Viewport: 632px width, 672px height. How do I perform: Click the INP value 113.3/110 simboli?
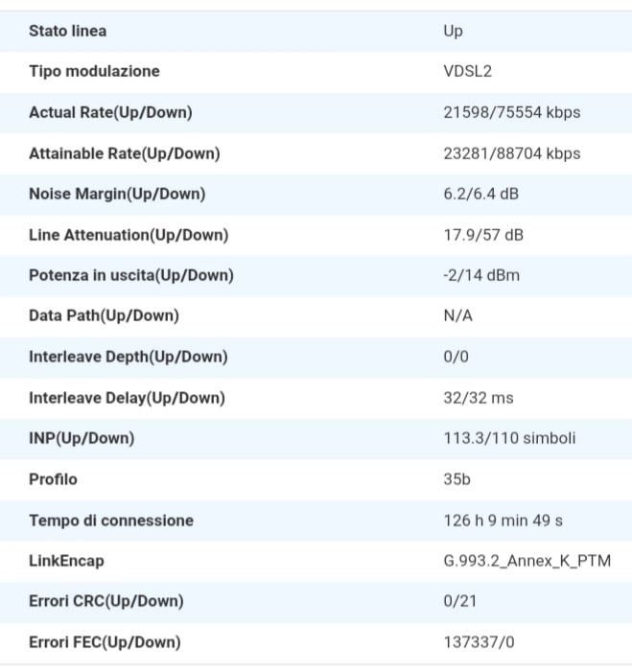tap(509, 438)
